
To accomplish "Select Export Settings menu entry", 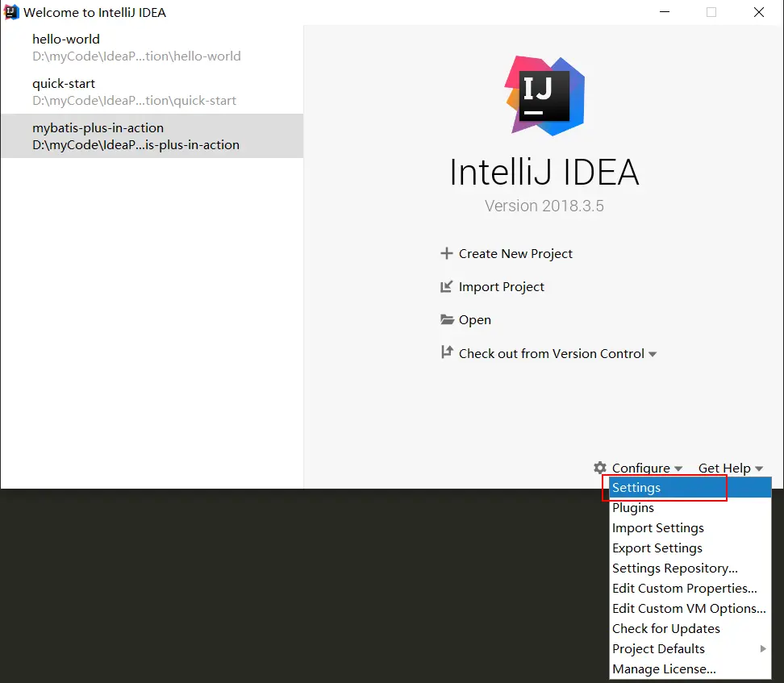I will 690,548.
